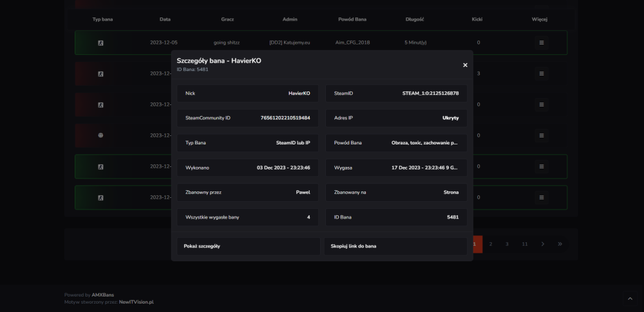Image resolution: width=644 pixels, height=312 pixels.
Task: Close the HavierKO ban details dialog
Action: click(x=465, y=65)
